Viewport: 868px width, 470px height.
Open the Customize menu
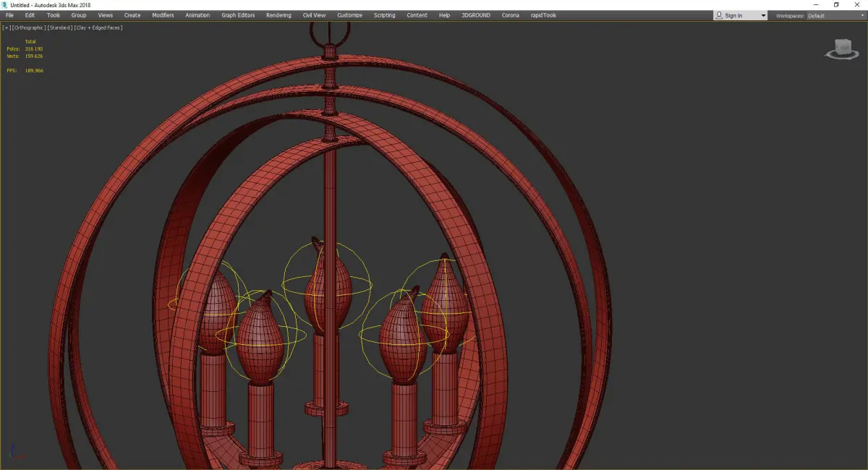(349, 15)
